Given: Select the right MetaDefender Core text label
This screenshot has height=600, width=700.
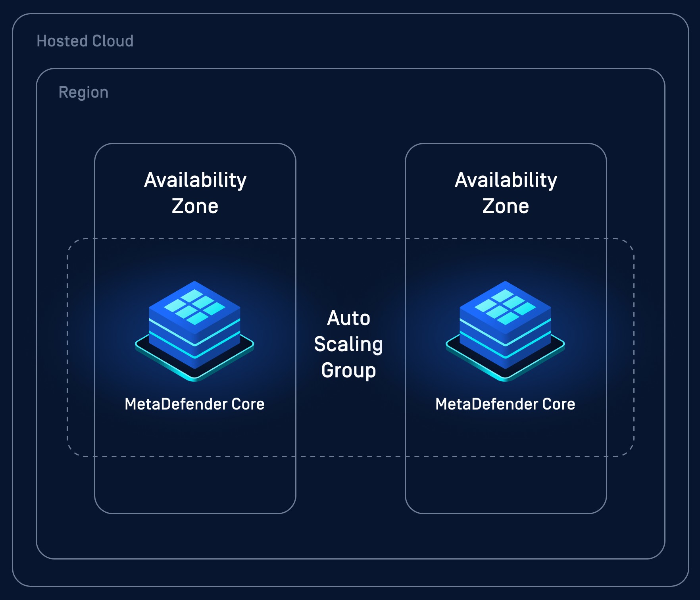Looking at the screenshot, I should [505, 404].
